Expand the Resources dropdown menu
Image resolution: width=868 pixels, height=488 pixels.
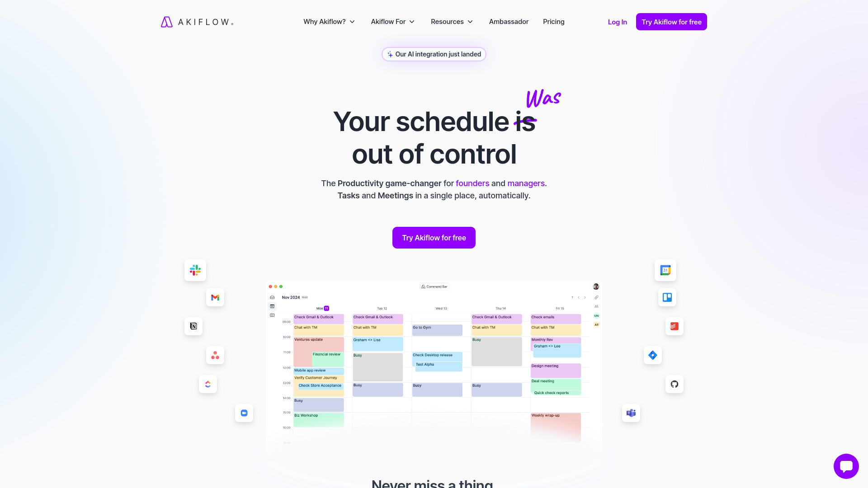(452, 21)
